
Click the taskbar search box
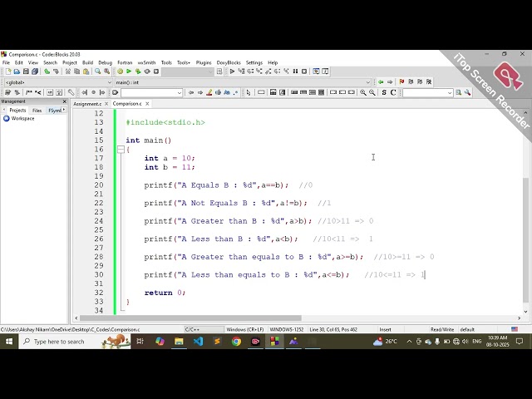[x=75, y=342]
